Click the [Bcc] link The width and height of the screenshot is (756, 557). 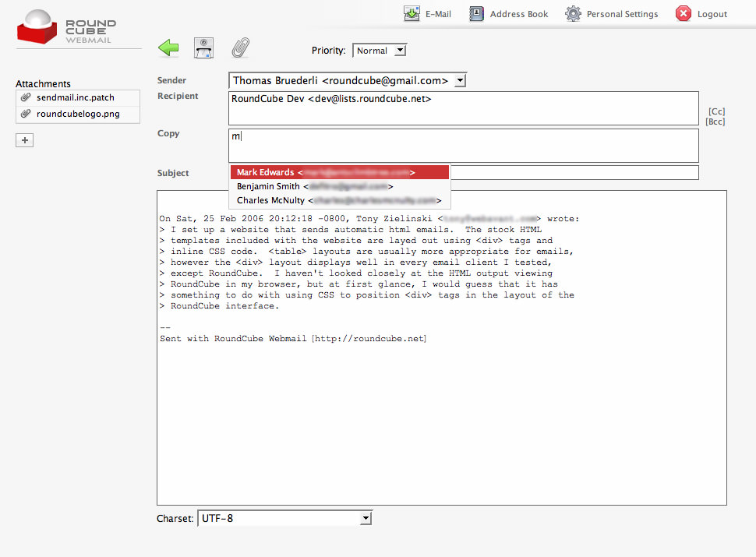tap(715, 122)
